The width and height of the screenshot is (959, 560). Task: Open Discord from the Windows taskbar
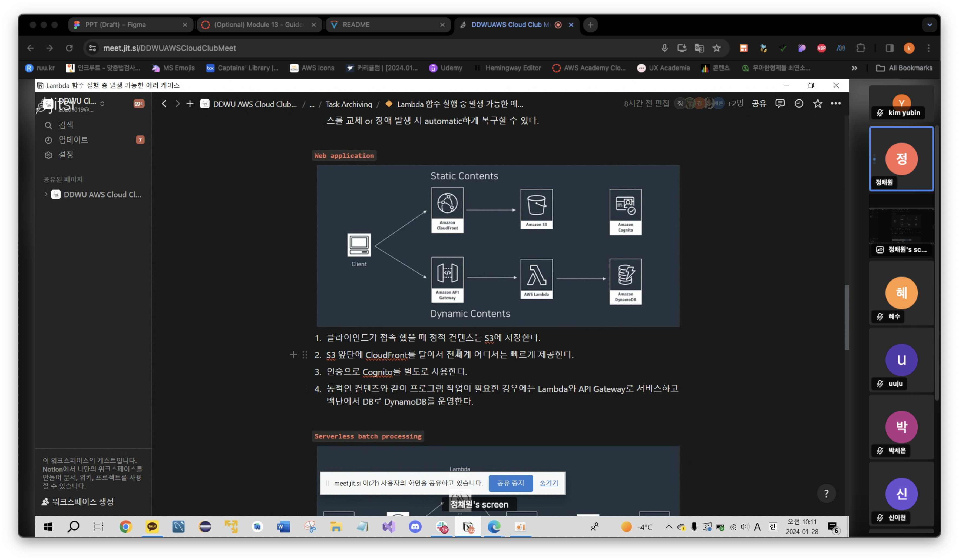coord(415,527)
